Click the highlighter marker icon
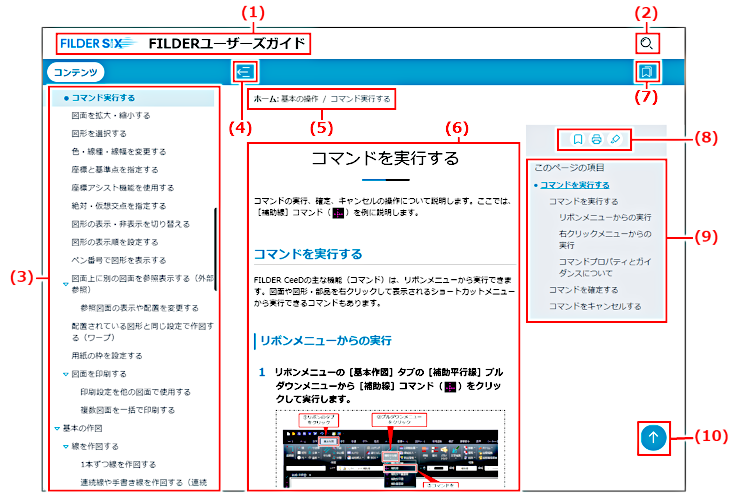The width and height of the screenshot is (739, 496). [615, 139]
